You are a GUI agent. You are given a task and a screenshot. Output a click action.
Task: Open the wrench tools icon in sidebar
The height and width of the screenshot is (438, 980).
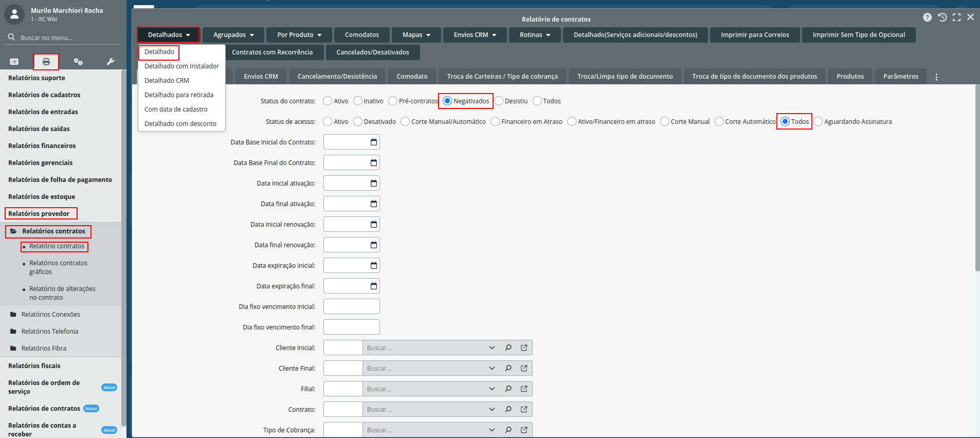110,62
